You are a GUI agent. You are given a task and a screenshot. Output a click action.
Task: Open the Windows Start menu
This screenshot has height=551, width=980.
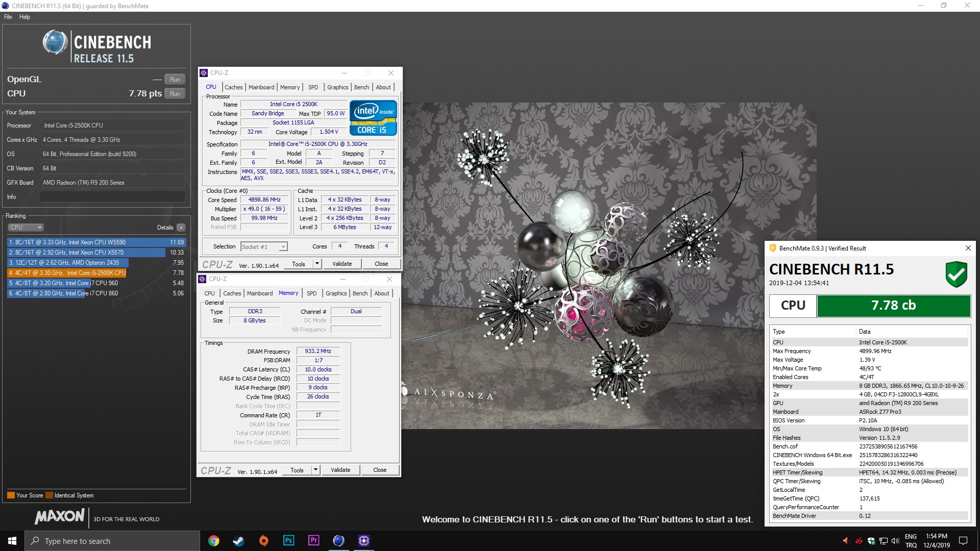point(12,541)
